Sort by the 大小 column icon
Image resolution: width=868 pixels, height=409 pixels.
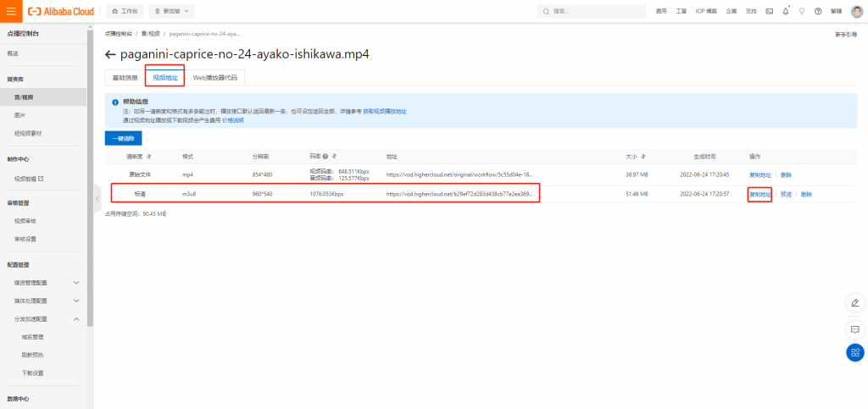click(x=644, y=157)
